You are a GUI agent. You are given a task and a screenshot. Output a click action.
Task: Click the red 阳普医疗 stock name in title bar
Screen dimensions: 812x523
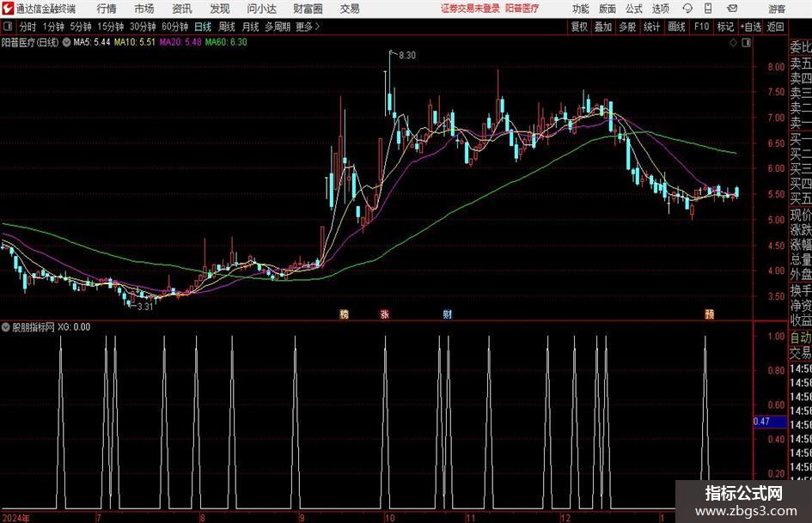522,9
